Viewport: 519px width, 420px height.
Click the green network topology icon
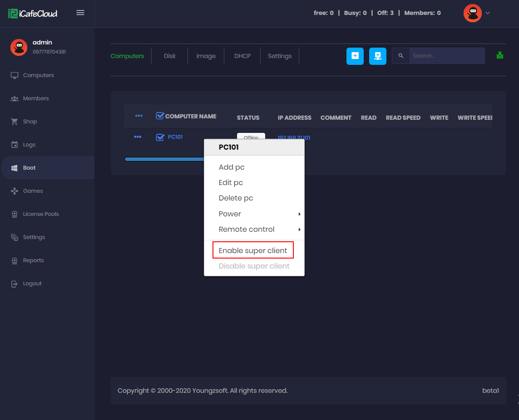coord(500,55)
